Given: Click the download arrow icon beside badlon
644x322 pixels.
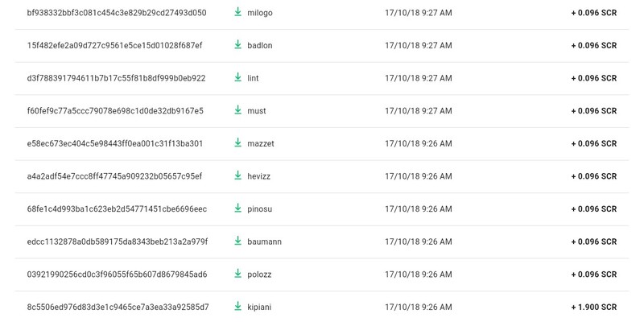Looking at the screenshot, I should 237,45.
